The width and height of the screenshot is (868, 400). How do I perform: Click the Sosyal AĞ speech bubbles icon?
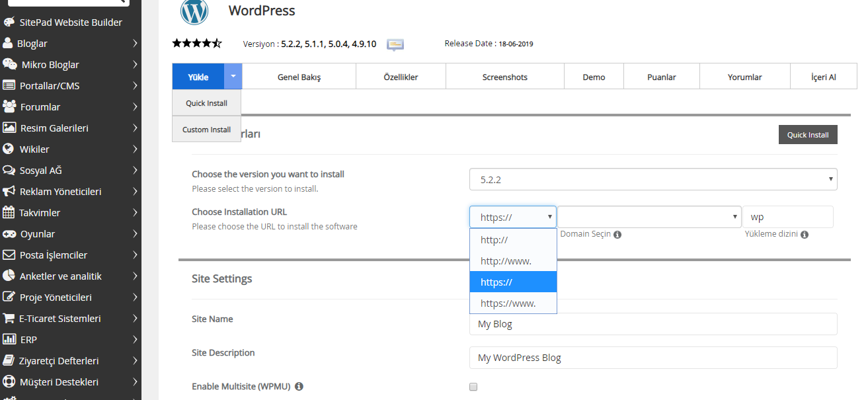9,170
